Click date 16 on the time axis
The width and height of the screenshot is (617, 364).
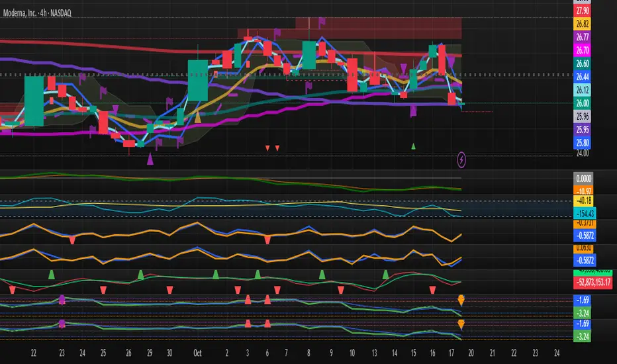(432, 353)
